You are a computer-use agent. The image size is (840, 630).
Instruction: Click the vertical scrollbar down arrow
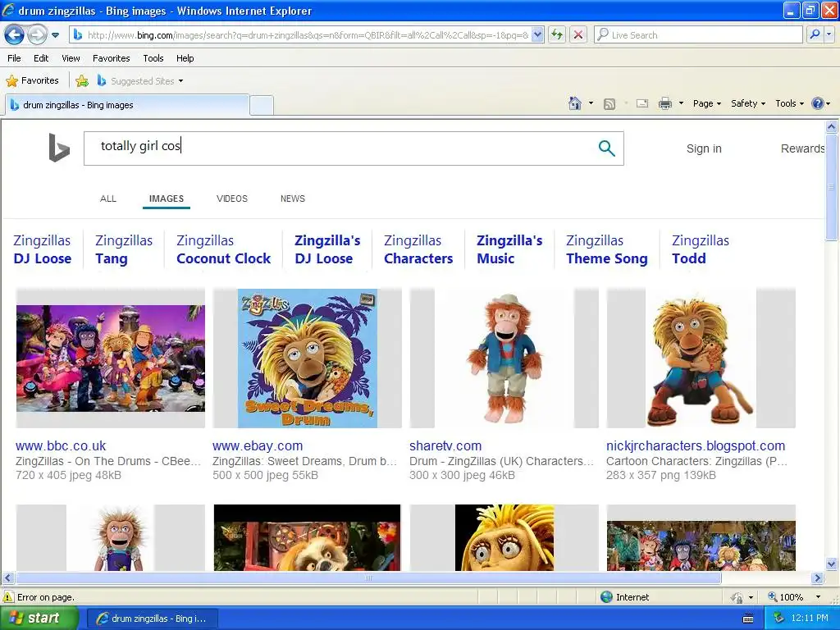(x=832, y=564)
